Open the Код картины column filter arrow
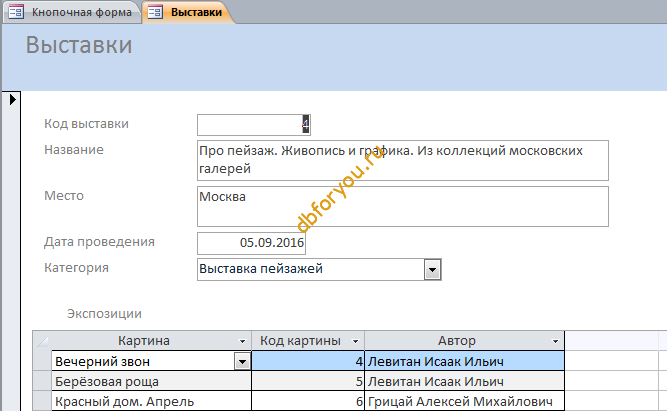This screenshot has height=411, width=667. 355,341
